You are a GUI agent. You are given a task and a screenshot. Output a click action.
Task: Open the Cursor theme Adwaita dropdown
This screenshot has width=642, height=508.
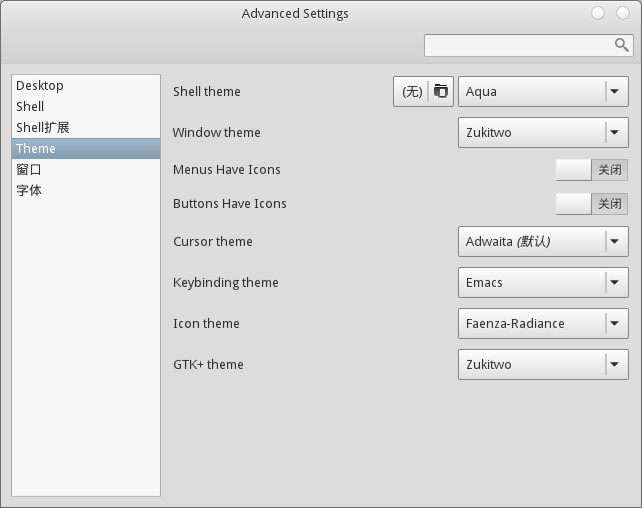(x=543, y=242)
